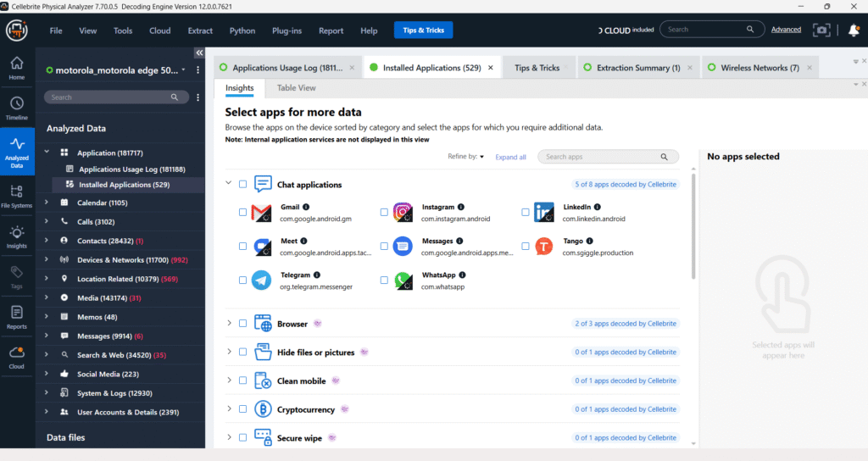Click '5 of 8 apps decoded by Cellebrite'

pyautogui.click(x=626, y=184)
